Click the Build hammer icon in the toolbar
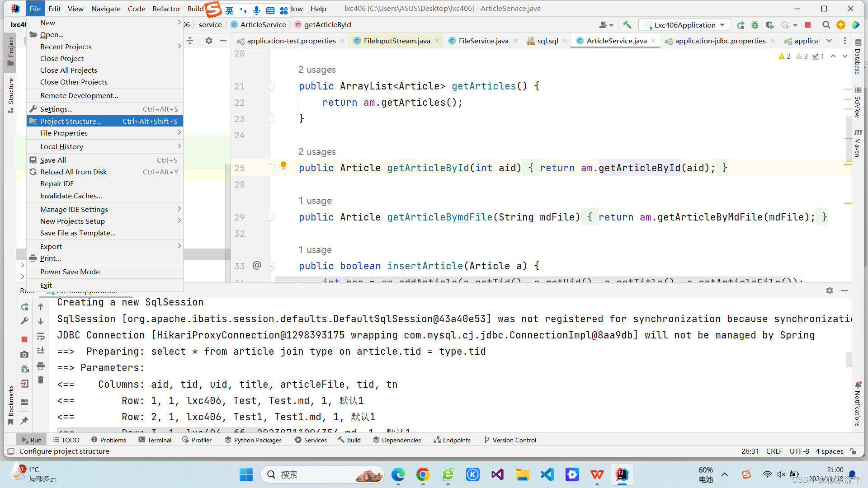The height and width of the screenshot is (488, 868). point(627,25)
